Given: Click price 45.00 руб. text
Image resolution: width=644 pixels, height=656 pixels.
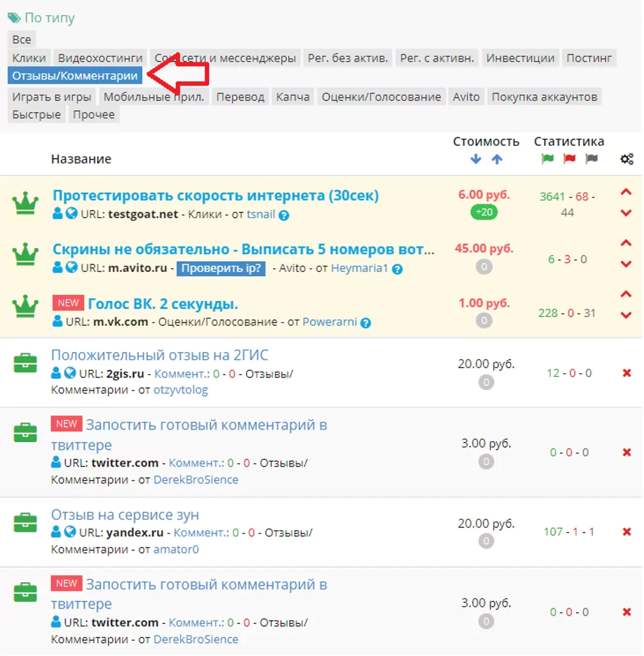Looking at the screenshot, I should pyautogui.click(x=484, y=248).
